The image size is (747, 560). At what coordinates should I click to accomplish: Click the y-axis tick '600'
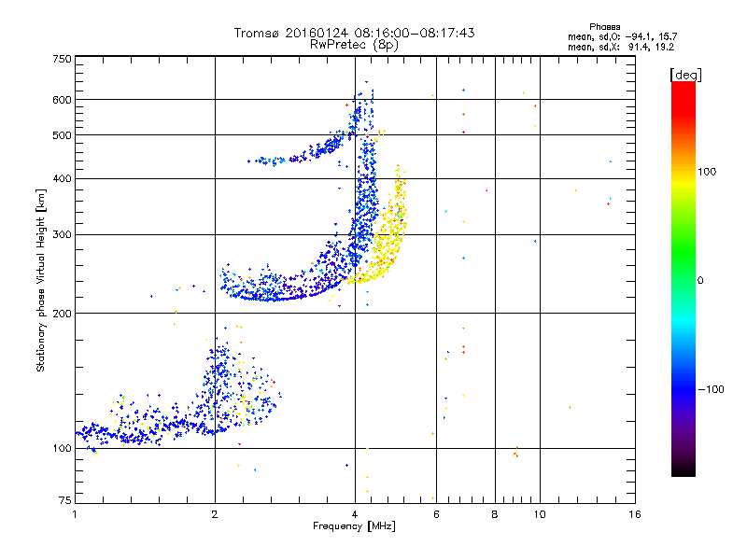[62, 100]
